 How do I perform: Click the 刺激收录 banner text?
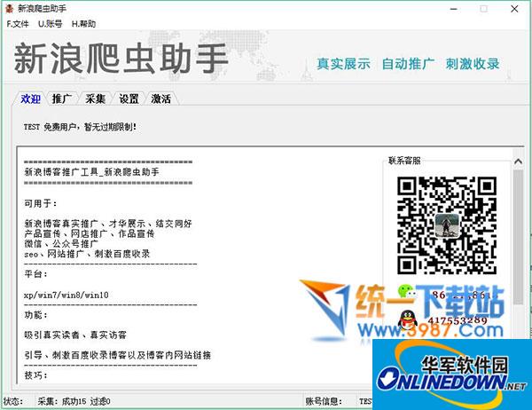(x=473, y=64)
